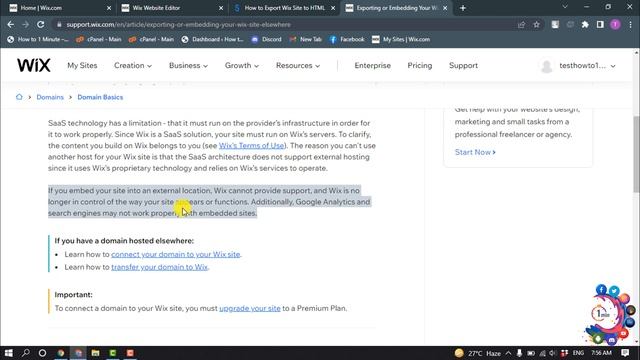Open the Facebook bookmark

coord(347,39)
